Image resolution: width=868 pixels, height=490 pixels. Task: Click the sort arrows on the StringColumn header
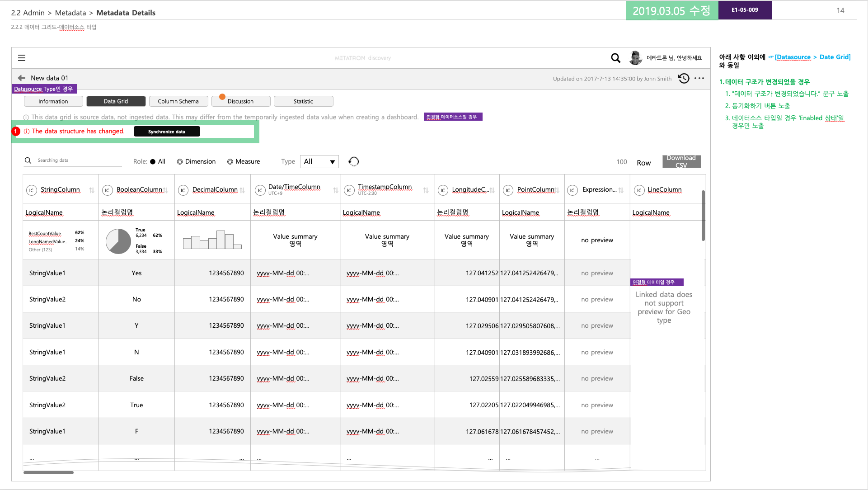pyautogui.click(x=92, y=190)
